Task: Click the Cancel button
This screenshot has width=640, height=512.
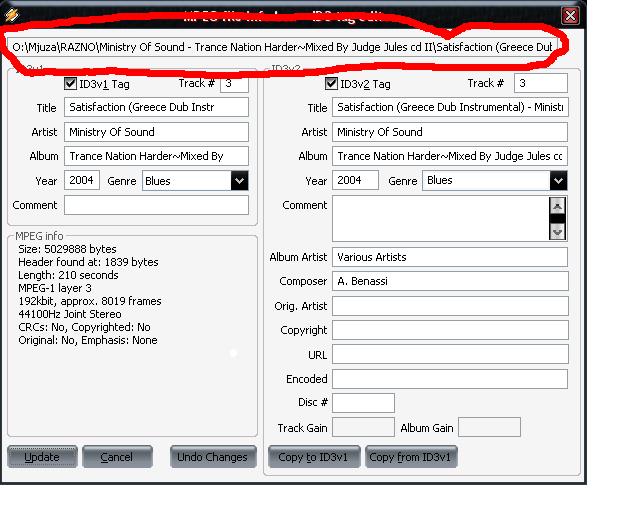Action: click(116, 457)
